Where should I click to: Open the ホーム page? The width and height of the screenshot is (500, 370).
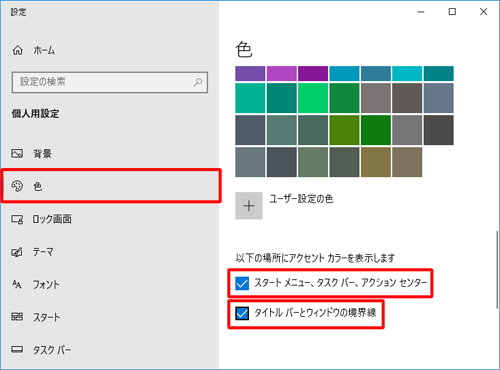[x=44, y=50]
